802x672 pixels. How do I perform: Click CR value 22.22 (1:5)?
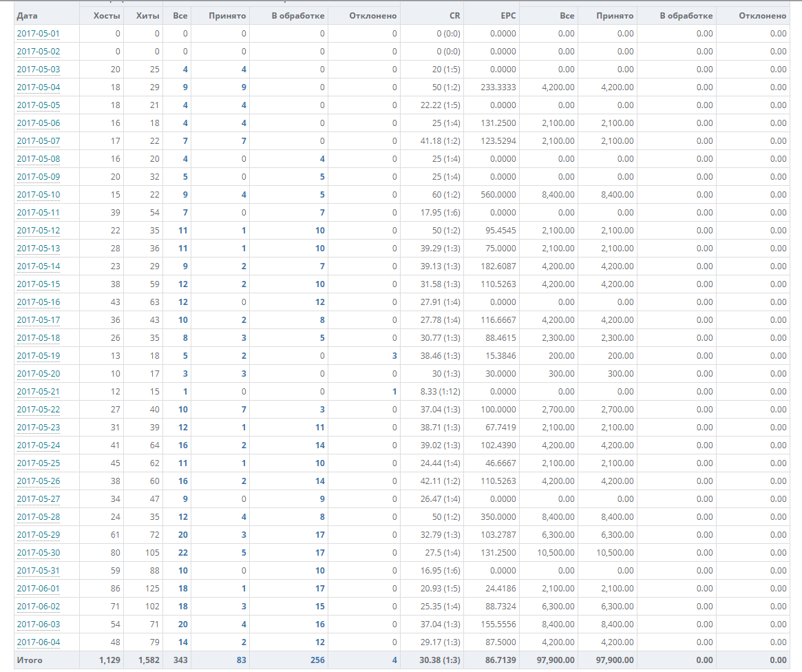point(441,105)
